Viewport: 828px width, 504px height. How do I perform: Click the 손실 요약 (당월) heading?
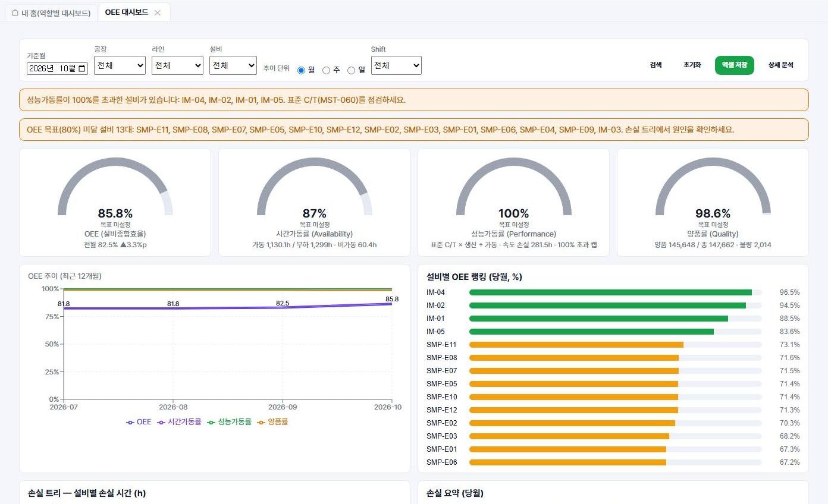click(455, 493)
